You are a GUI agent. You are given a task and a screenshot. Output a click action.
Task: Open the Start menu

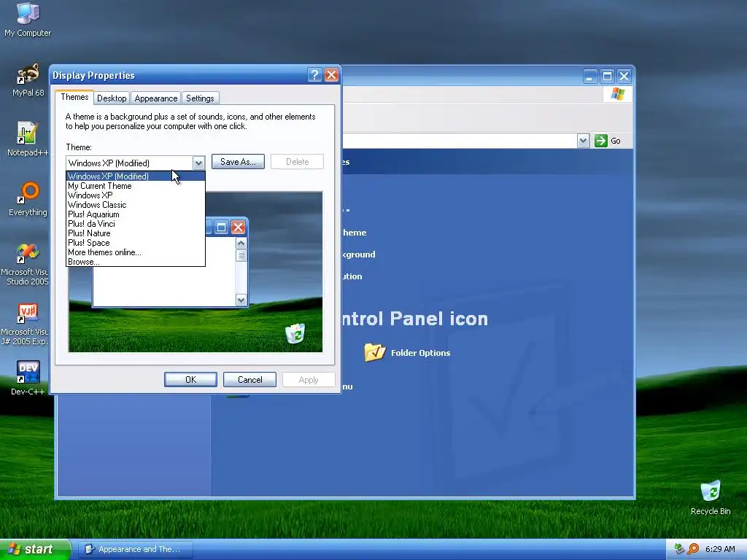(x=35, y=549)
